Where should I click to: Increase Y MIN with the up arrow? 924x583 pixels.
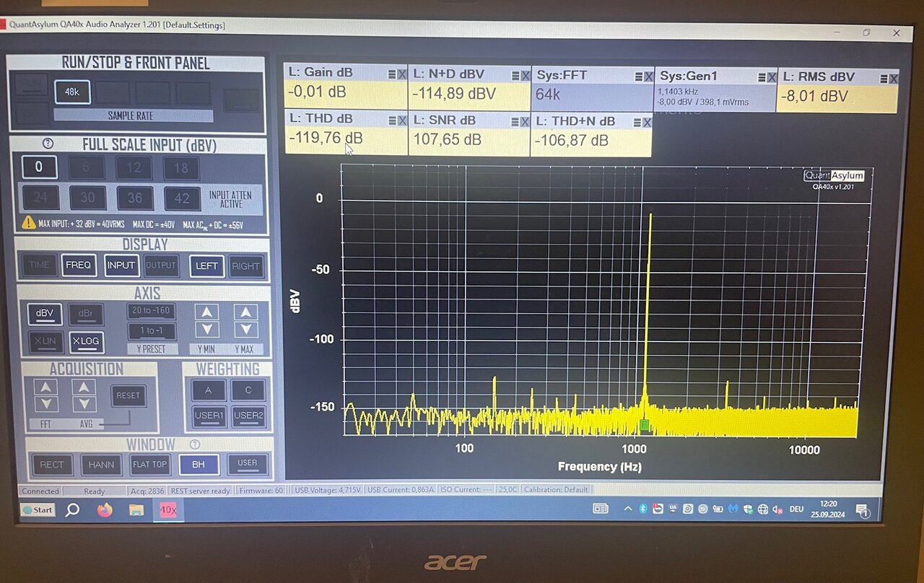tap(207, 312)
